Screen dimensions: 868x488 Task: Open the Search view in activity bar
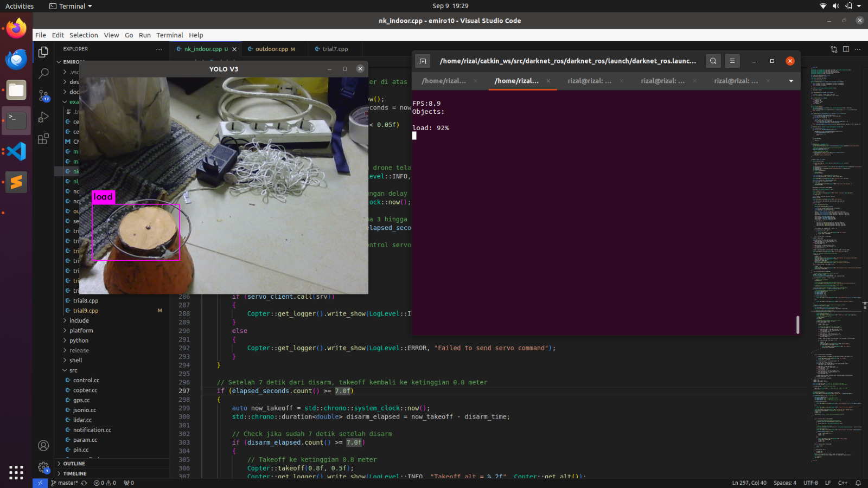pos(43,73)
